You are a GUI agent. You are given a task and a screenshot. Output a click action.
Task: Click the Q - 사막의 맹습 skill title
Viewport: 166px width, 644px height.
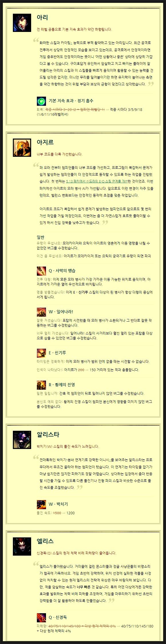click(x=62, y=271)
